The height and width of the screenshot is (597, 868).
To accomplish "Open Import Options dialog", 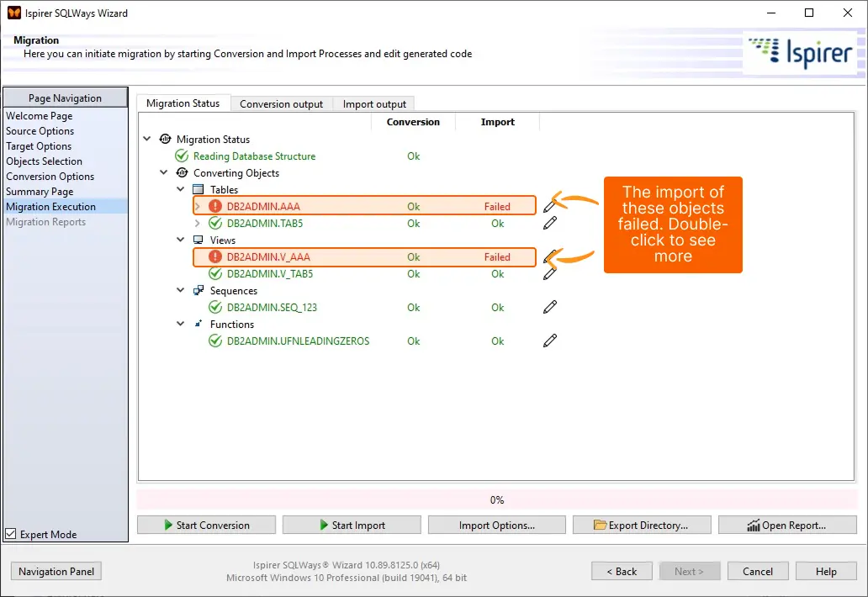I will (x=496, y=525).
